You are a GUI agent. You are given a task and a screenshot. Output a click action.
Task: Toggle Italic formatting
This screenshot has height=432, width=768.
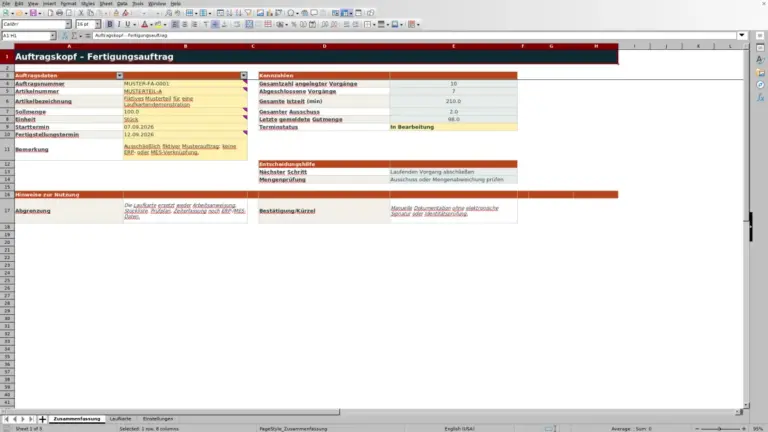point(119,24)
